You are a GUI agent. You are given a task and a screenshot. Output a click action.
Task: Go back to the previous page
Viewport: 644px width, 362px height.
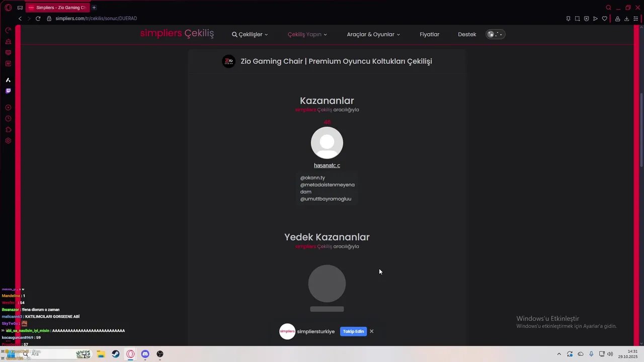click(20, 19)
